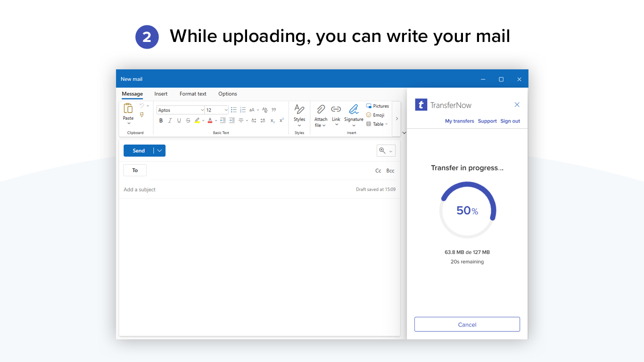Open the Support link

[487, 121]
